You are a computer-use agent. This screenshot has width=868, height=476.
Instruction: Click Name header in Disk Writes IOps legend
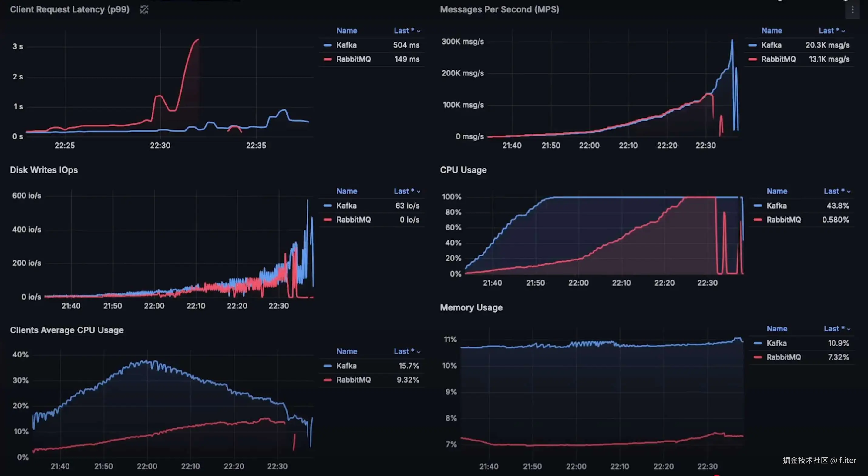point(347,191)
